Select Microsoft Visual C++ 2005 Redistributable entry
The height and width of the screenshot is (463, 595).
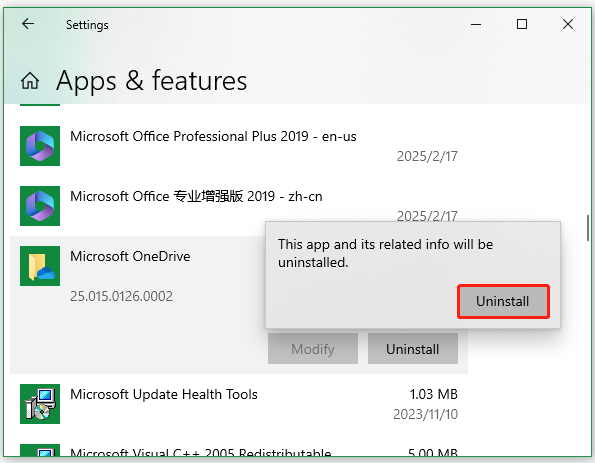coord(201,452)
